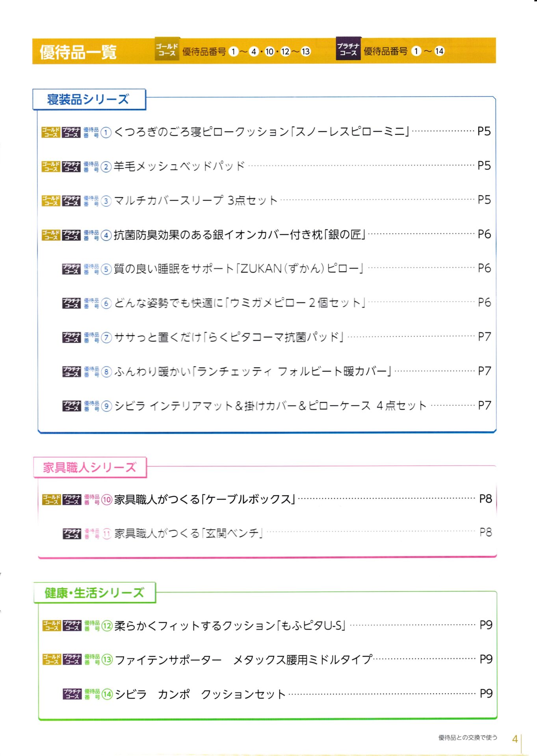Select the 家具職人シリーズ section tab
Image resolution: width=537 pixels, height=756 pixels.
tap(90, 467)
